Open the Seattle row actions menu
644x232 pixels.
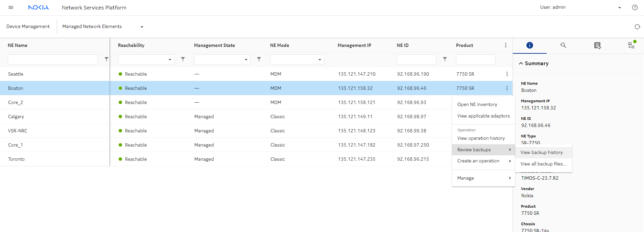click(507, 74)
